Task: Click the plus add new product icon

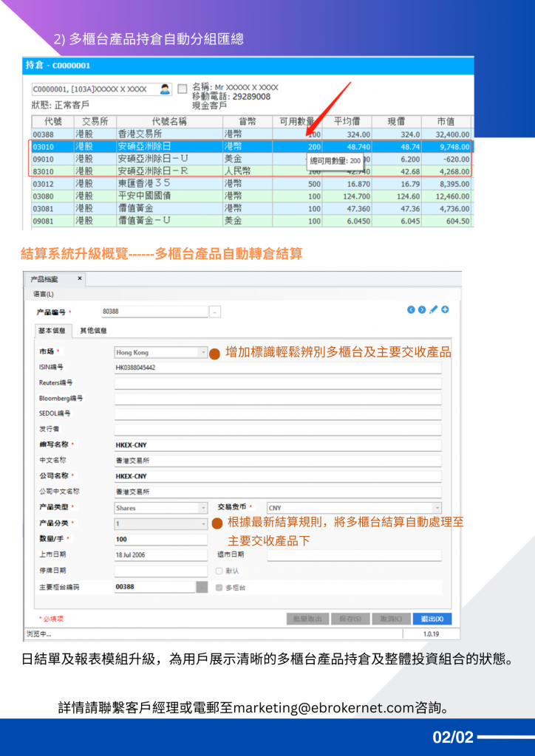Action: 445,309
